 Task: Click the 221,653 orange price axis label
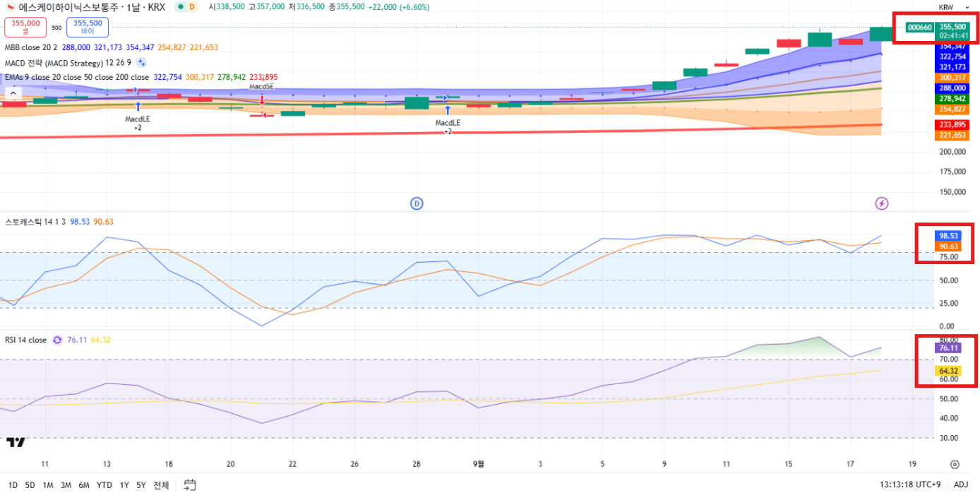[x=952, y=135]
